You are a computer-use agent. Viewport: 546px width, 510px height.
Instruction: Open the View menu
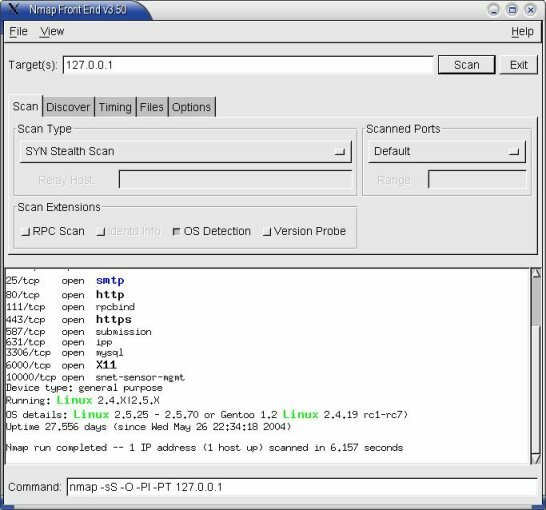[52, 32]
